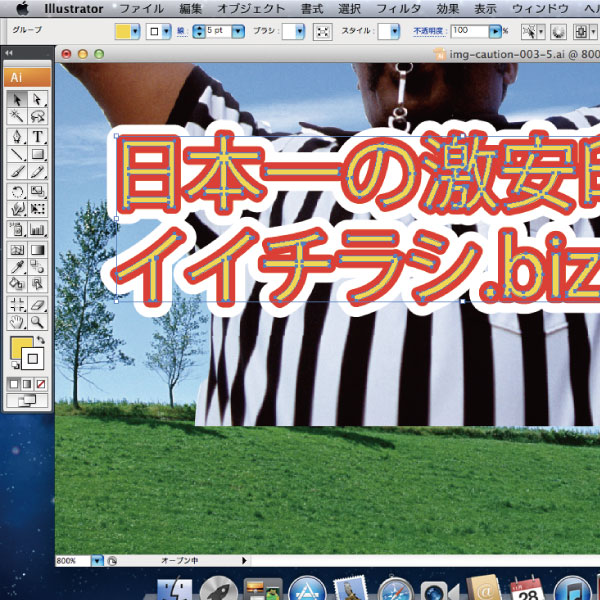
Task: Select the Symbol Sprayer tool
Action: pyautogui.click(x=17, y=229)
